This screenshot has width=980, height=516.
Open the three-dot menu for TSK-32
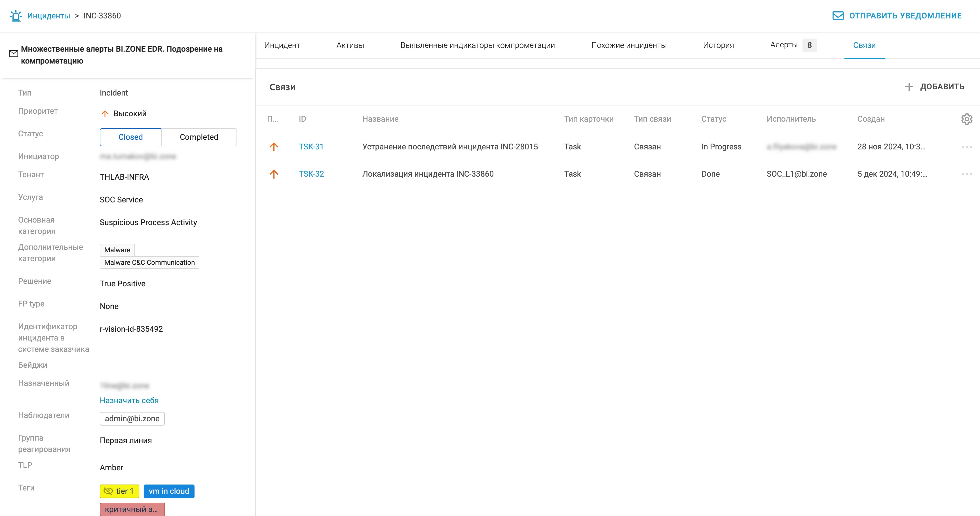(966, 174)
